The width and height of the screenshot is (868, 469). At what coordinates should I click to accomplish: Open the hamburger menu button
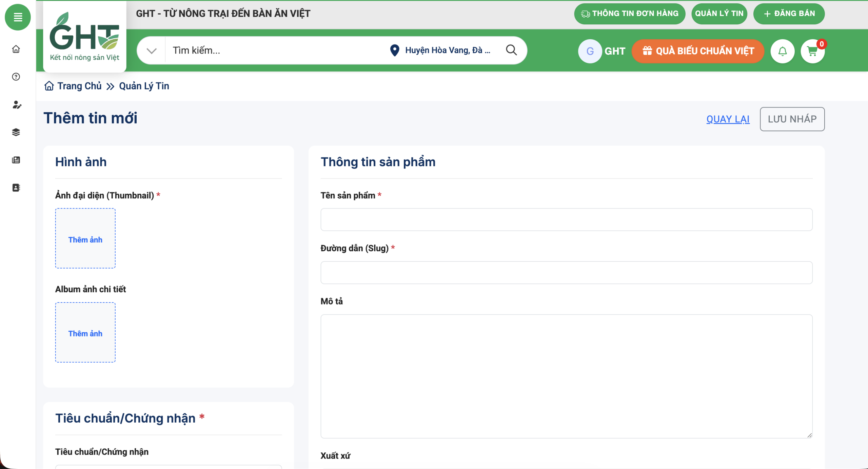click(18, 17)
